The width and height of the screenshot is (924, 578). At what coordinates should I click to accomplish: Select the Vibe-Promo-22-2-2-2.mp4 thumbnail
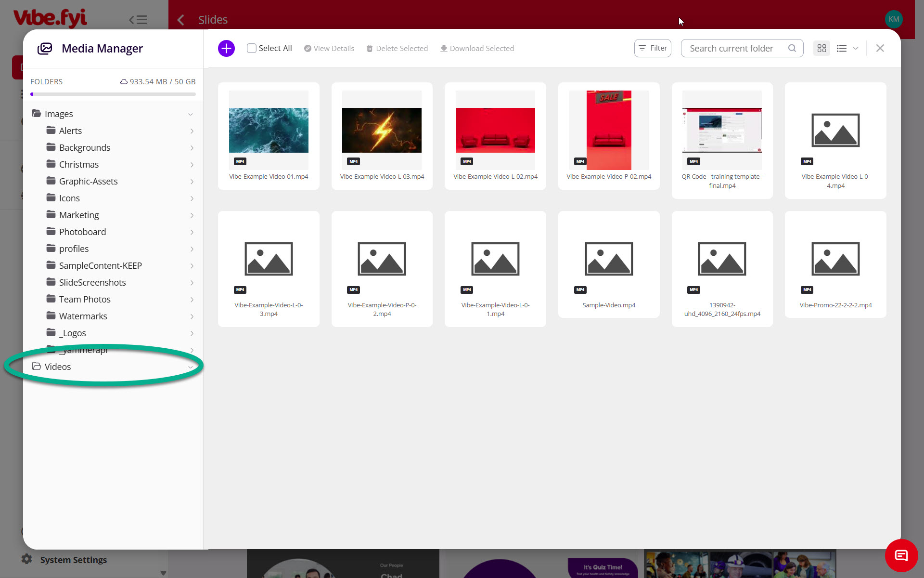pos(835,259)
